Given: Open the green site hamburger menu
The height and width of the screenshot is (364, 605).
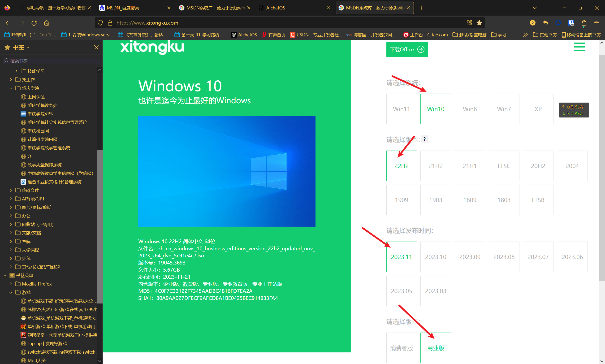Looking at the screenshot, I should click(579, 47).
